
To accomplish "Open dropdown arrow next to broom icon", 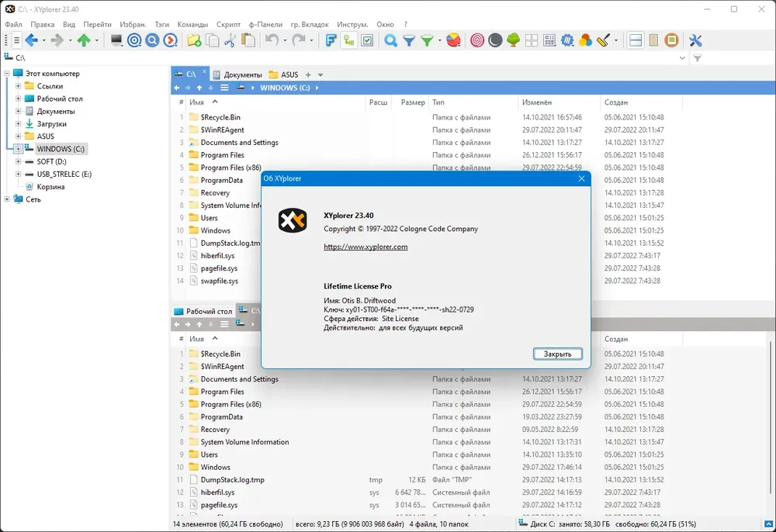I will tap(615, 40).
